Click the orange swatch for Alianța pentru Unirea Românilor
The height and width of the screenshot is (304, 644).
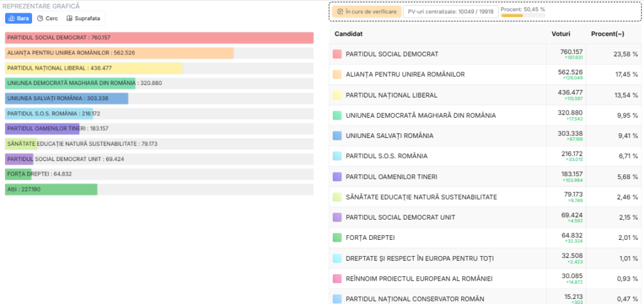coord(337,74)
